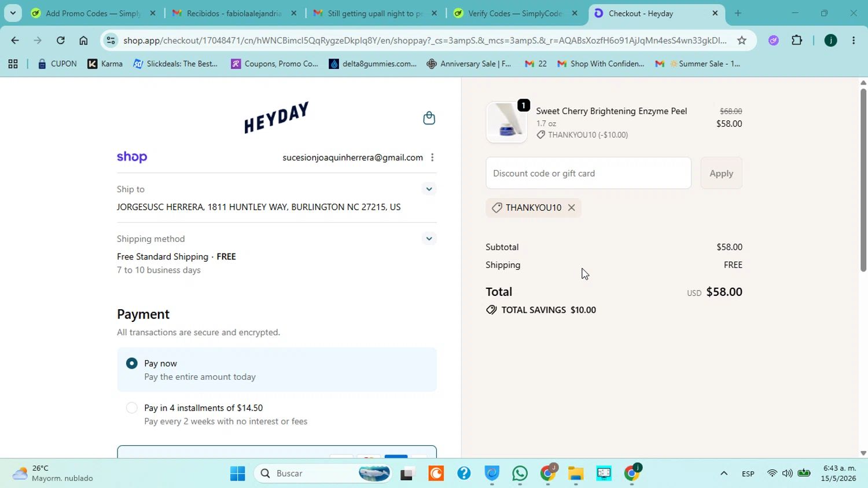Viewport: 868px width, 488px height.
Task: Click the page vertical scrollbar
Action: tap(863, 179)
